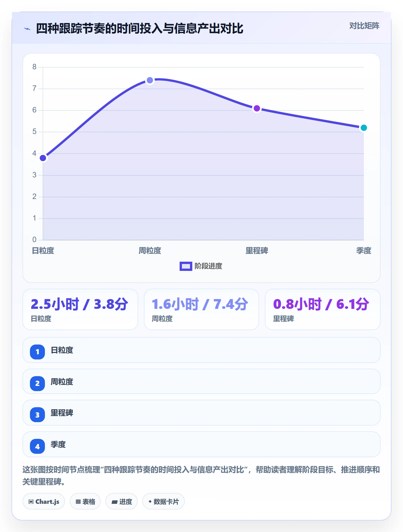Viewport: 403px width, 532px height.
Task: Click the 季度 x-axis label
Action: (364, 251)
